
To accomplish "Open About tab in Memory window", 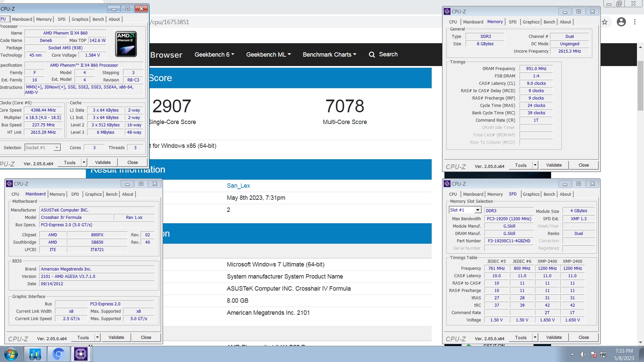I will coord(565,22).
